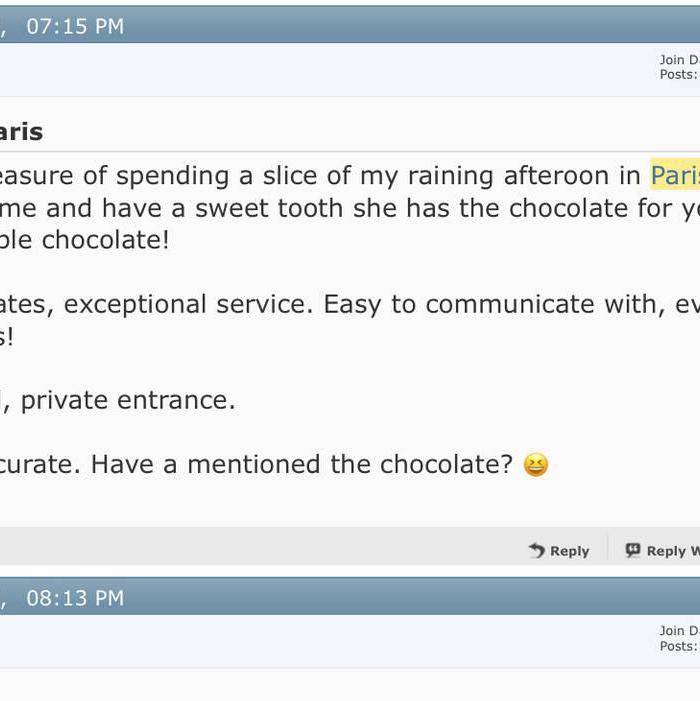Open the highlighted Paris link
Screen dimensions: 700x701
pos(675,175)
